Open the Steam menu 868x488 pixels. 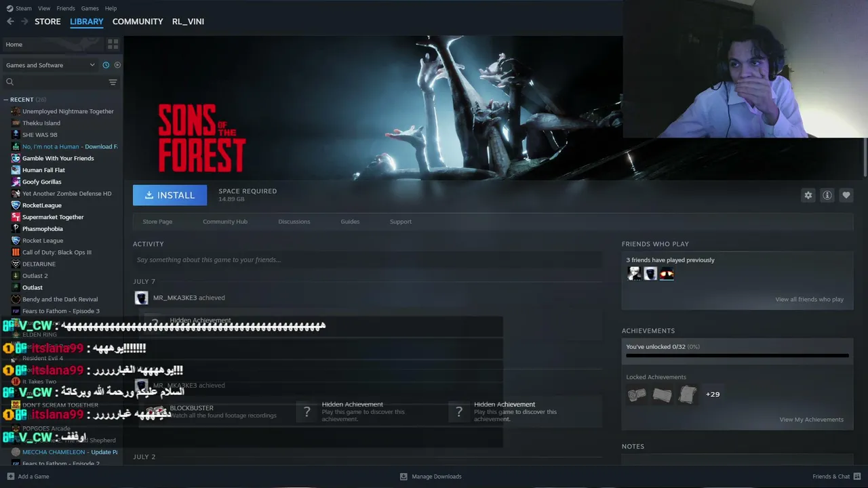click(x=24, y=8)
